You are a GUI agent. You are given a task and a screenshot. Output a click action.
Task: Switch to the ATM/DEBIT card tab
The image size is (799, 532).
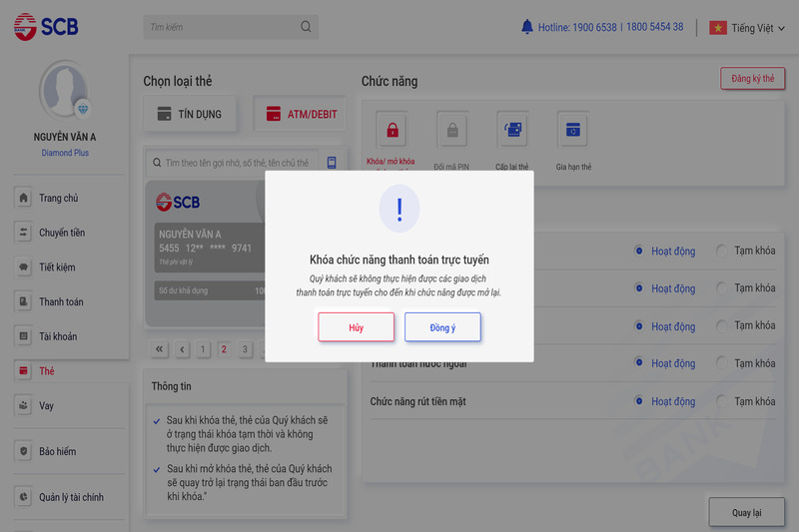tap(301, 114)
